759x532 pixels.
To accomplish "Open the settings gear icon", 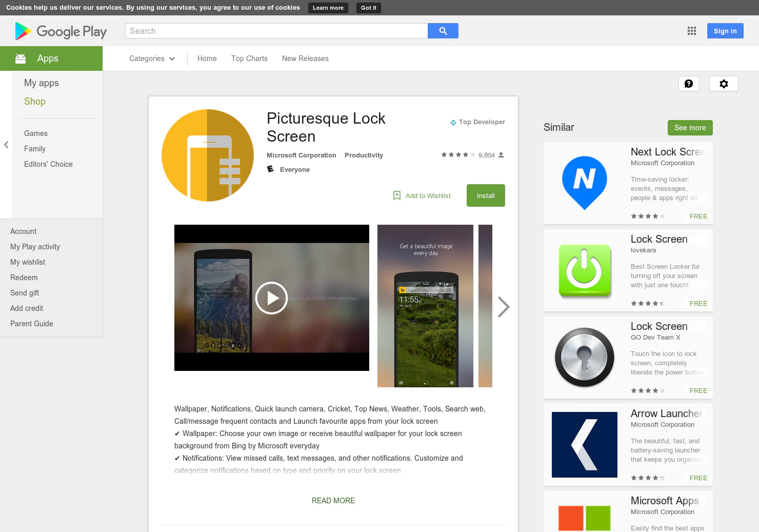I will point(724,84).
